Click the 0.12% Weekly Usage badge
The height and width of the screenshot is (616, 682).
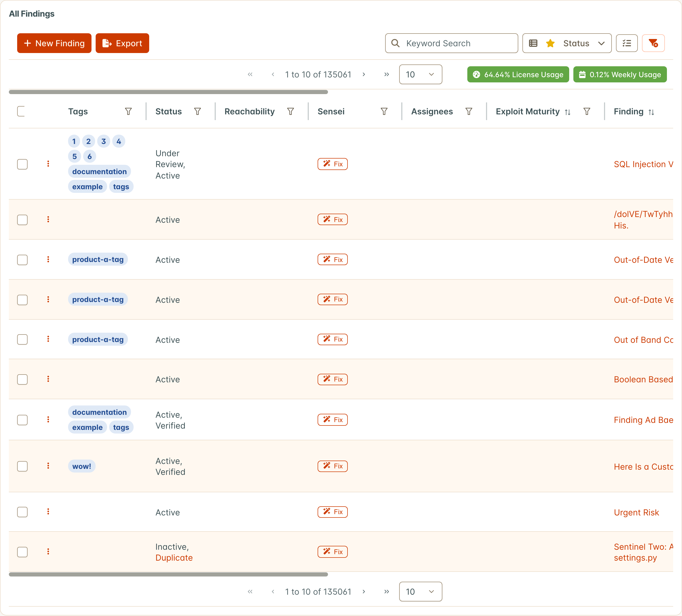coord(620,74)
